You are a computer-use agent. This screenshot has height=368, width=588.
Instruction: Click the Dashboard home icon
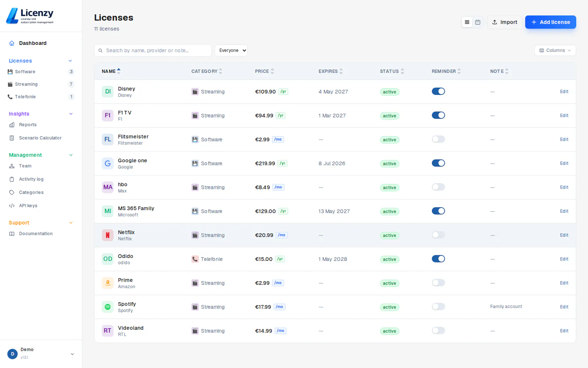tap(12, 43)
